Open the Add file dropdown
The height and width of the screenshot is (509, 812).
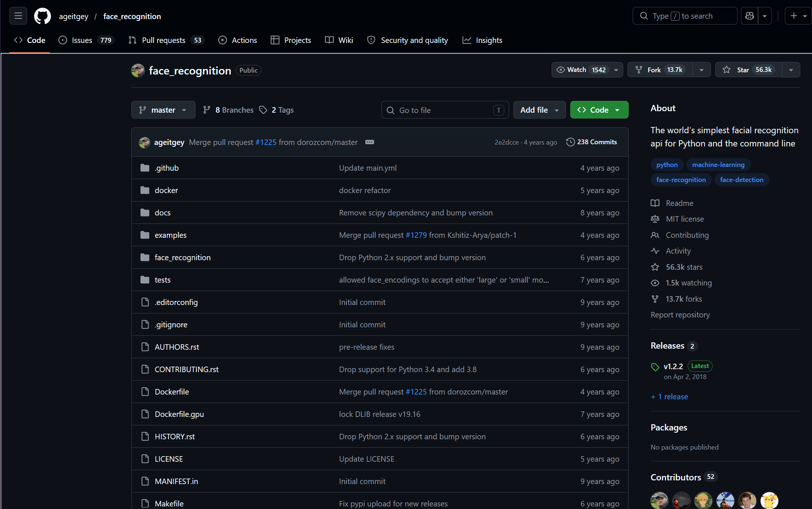[x=539, y=110]
